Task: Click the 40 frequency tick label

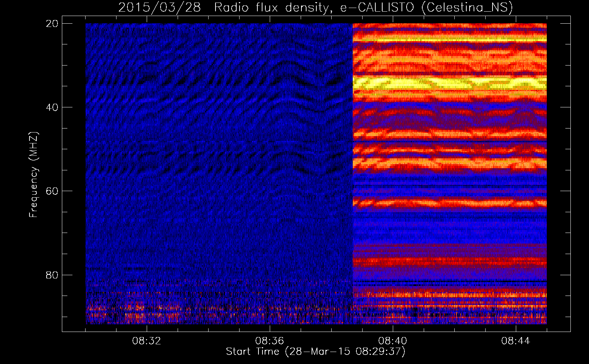Action: tap(52, 107)
